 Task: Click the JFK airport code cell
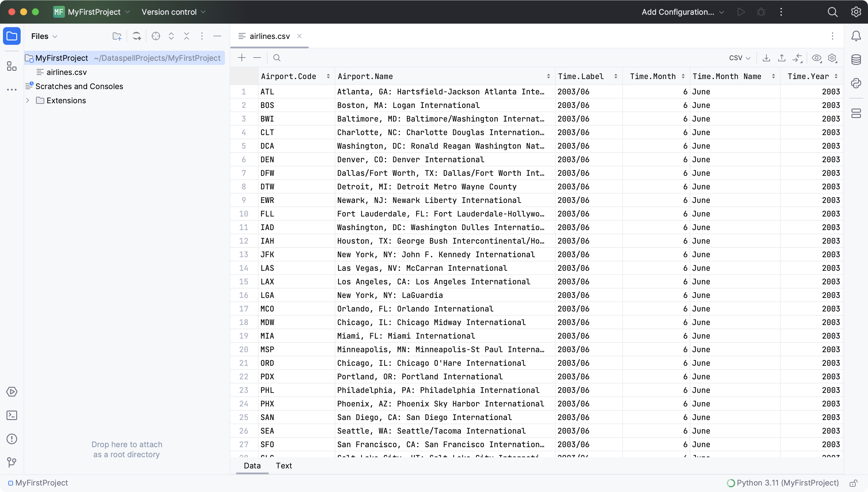296,255
